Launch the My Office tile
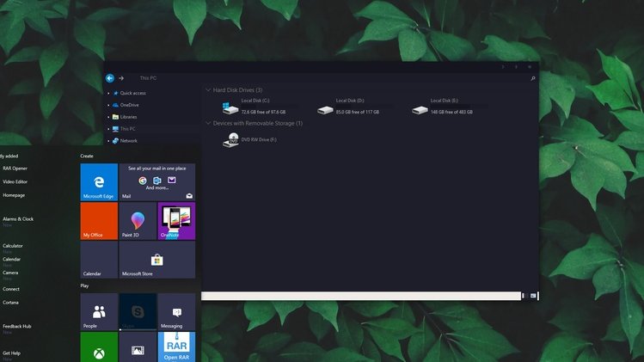The height and width of the screenshot is (362, 644). click(99, 221)
